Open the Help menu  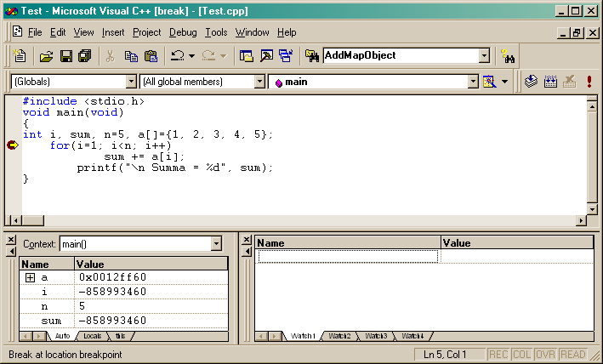click(x=287, y=32)
